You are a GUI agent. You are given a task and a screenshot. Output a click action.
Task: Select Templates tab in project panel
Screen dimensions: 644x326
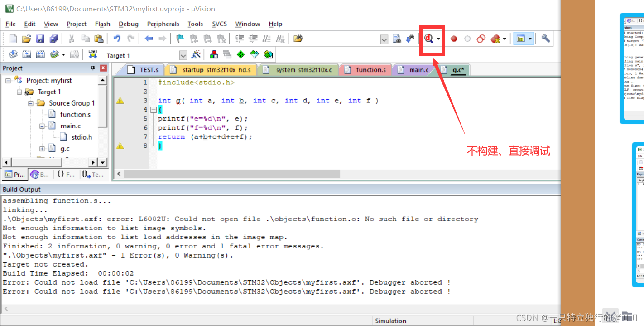tap(93, 175)
